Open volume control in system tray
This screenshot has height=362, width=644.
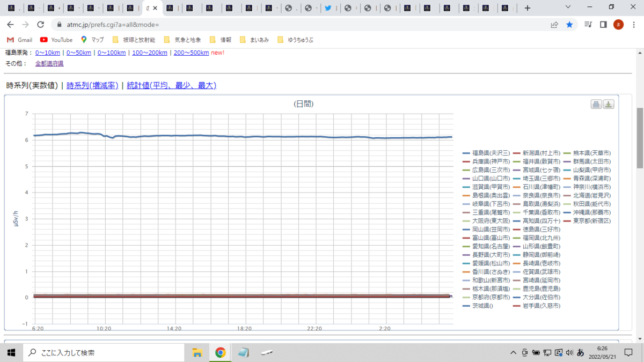(x=569, y=352)
